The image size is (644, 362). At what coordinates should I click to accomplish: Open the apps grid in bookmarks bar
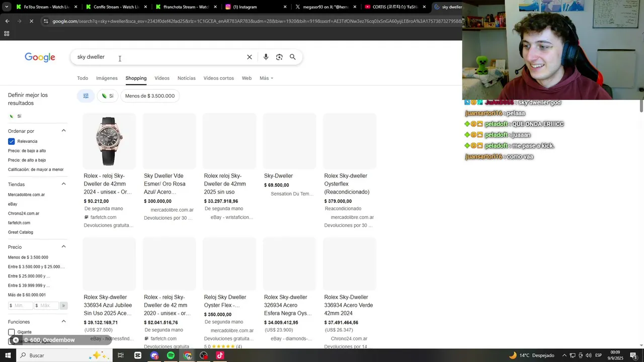(7, 34)
